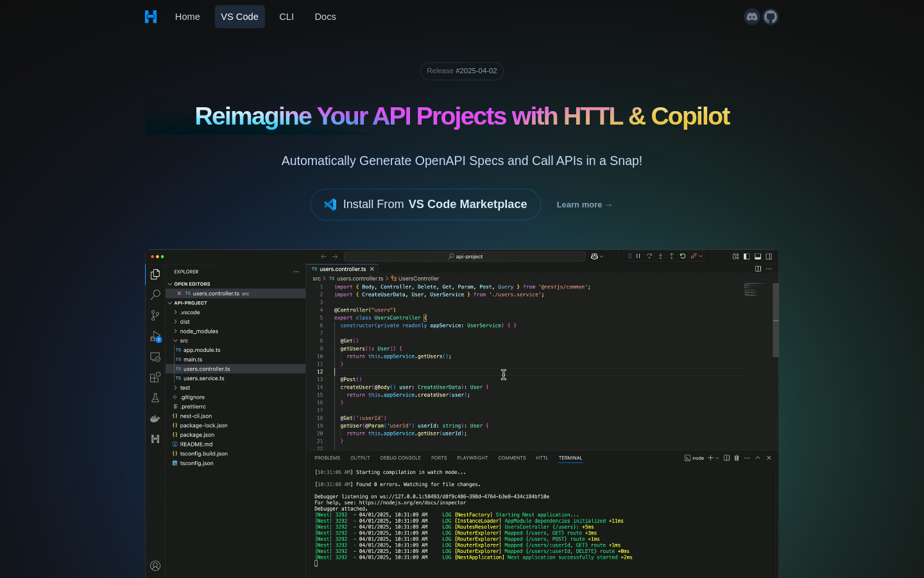
Task: Click Step Over in the debug toolbar
Action: click(x=649, y=256)
